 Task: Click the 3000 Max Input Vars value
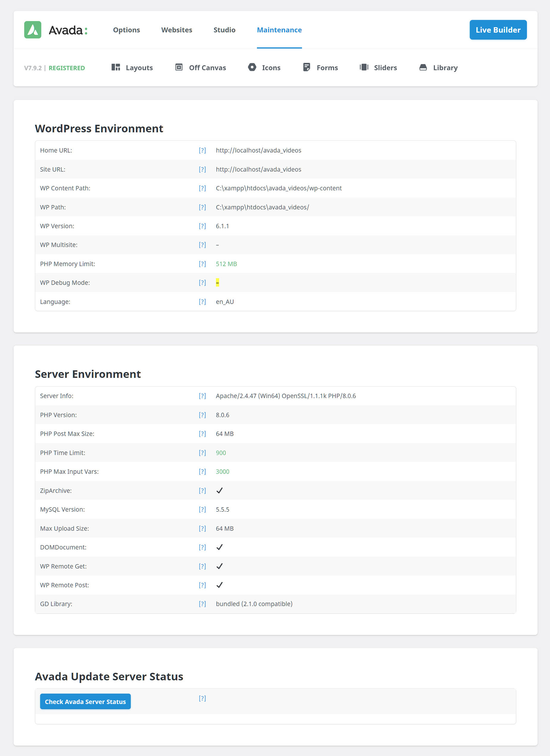(222, 471)
